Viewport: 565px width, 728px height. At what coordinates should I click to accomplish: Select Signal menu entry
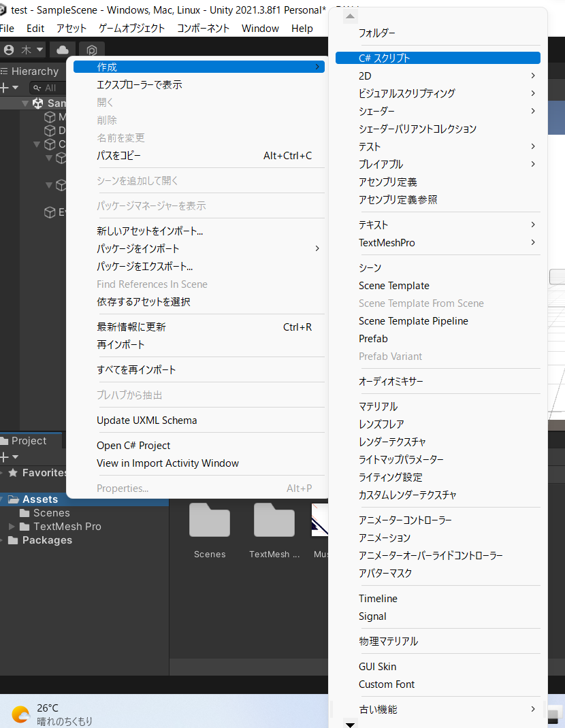click(438, 616)
